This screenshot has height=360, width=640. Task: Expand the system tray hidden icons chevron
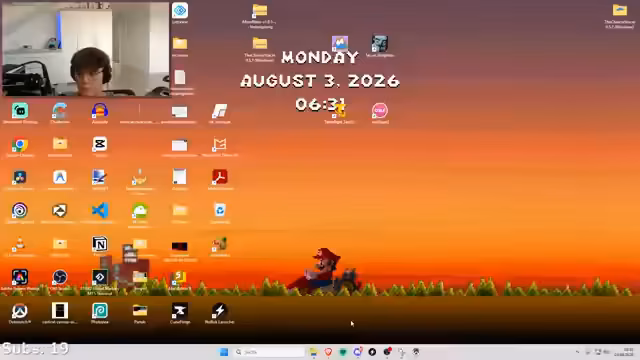pos(577,352)
